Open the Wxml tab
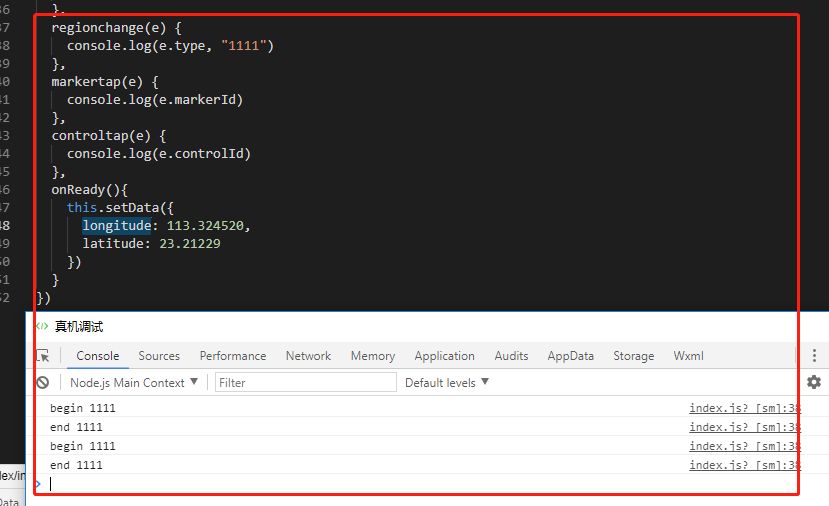This screenshot has height=506, width=829. coord(688,356)
